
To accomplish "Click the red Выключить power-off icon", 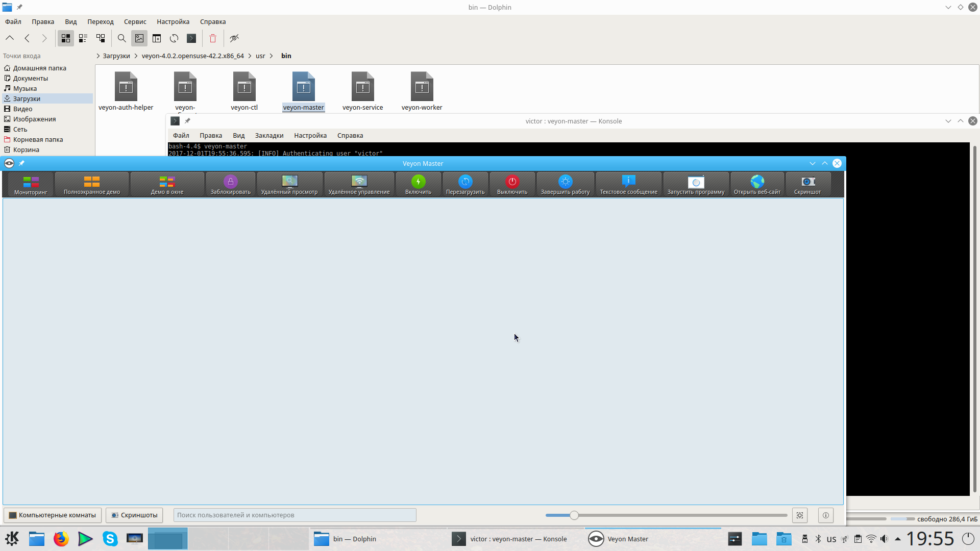I will point(512,184).
